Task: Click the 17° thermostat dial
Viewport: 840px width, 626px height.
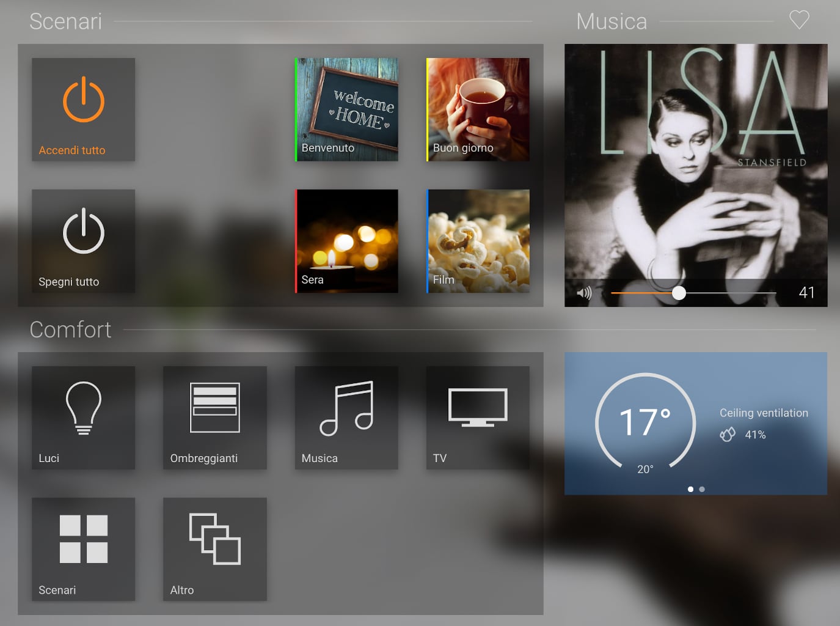Action: point(645,422)
